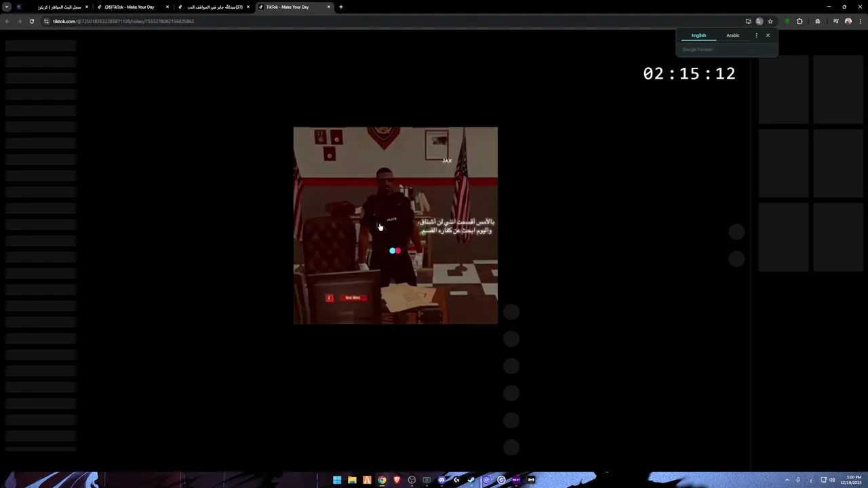The height and width of the screenshot is (488, 868).
Task: Open the clock showing 5:00 PM
Action: pyautogui.click(x=852, y=480)
